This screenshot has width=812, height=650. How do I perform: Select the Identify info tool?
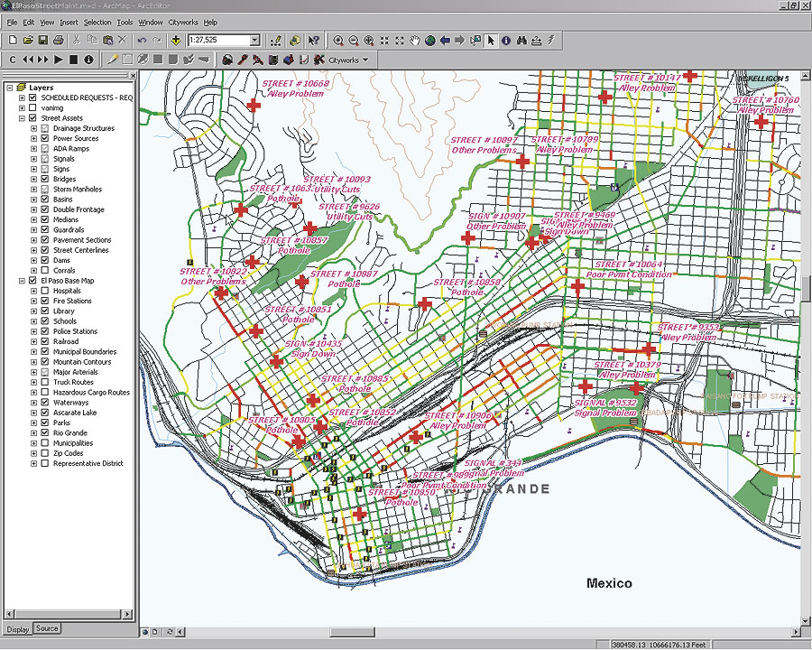[x=506, y=41]
